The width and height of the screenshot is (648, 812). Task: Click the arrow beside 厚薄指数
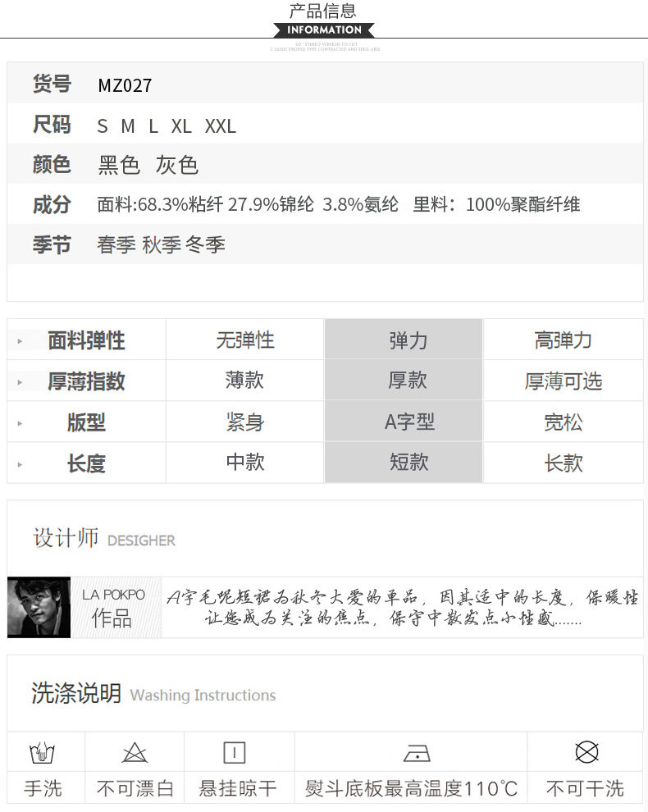pyautogui.click(x=20, y=382)
